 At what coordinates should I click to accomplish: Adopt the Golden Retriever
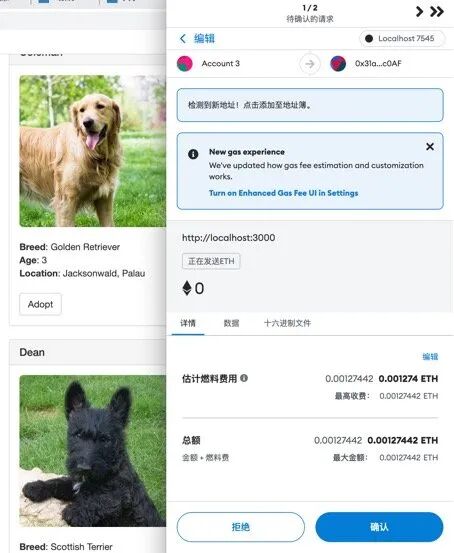[x=41, y=304]
